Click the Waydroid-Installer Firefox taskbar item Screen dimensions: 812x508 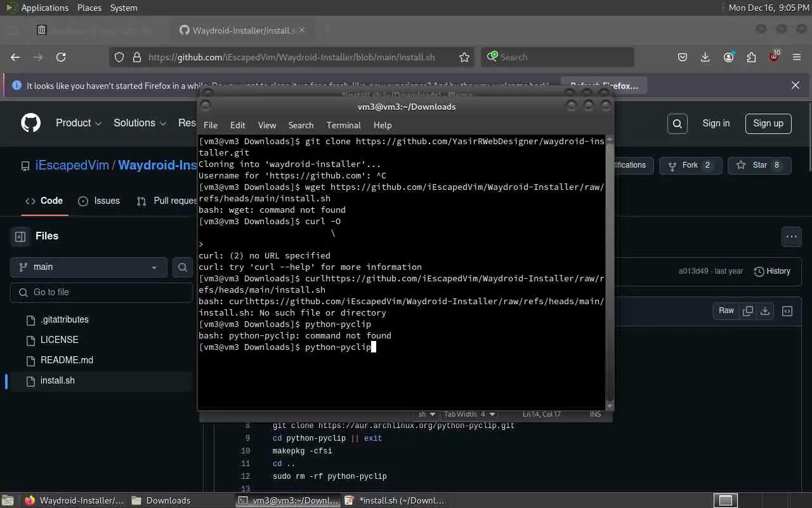(75, 500)
